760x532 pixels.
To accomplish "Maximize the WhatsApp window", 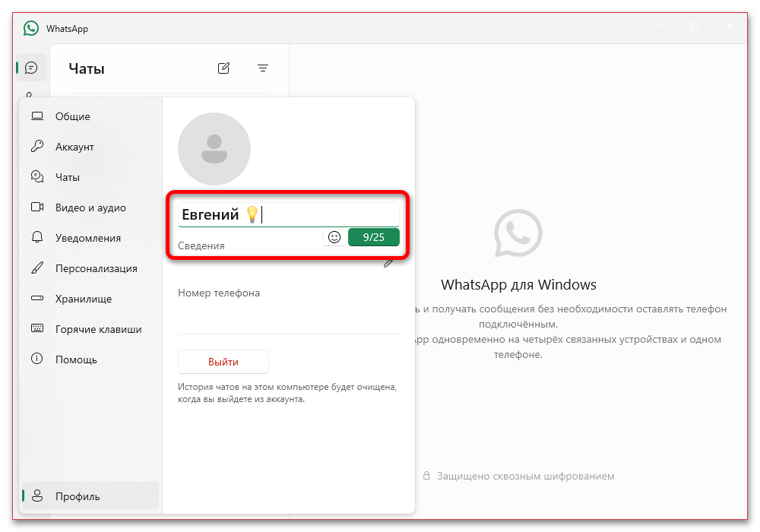I will [x=695, y=25].
